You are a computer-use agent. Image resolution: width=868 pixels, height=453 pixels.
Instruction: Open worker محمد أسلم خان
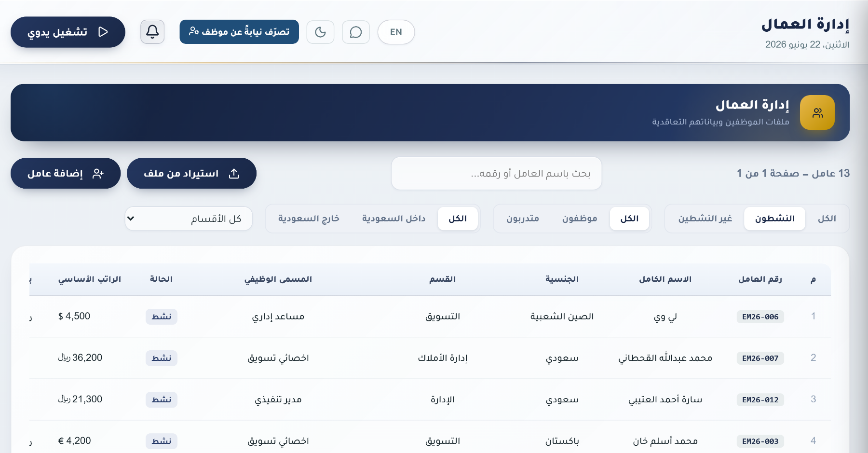[x=665, y=441]
